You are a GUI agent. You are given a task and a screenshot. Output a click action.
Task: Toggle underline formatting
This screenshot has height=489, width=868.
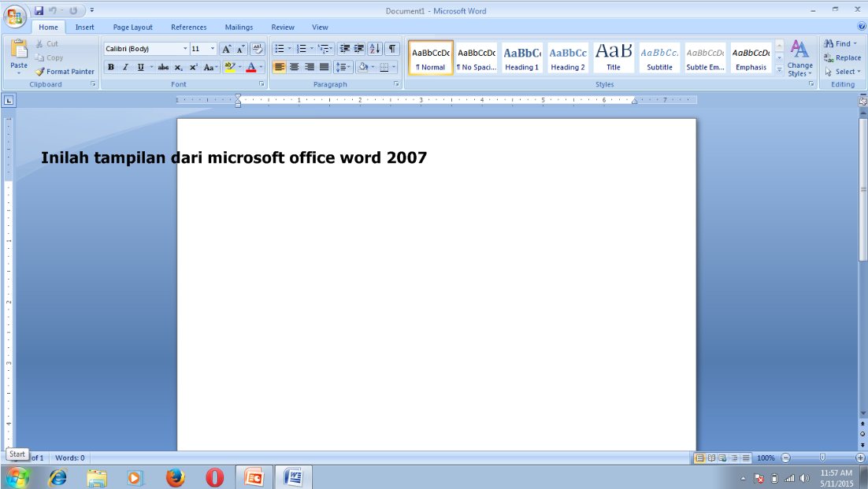coord(141,67)
